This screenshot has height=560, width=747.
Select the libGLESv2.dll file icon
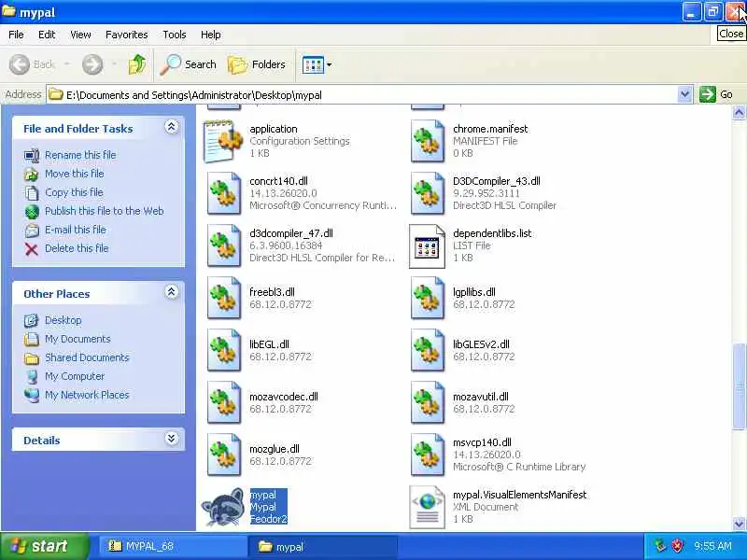(428, 351)
